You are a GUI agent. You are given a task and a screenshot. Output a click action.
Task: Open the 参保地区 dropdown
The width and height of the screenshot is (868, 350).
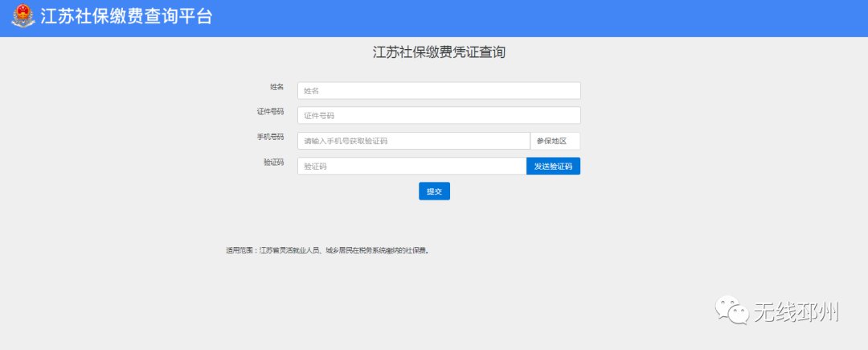555,141
